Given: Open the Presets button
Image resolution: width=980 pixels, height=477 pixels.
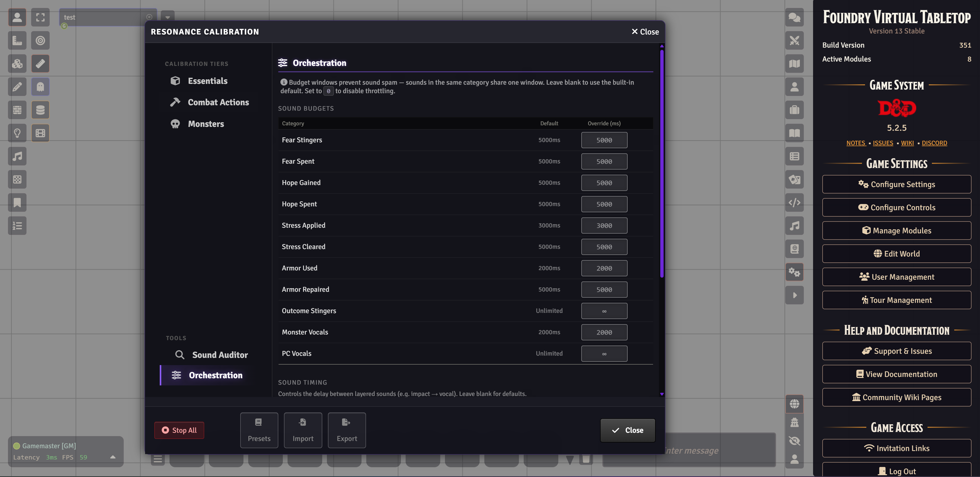Looking at the screenshot, I should tap(259, 431).
